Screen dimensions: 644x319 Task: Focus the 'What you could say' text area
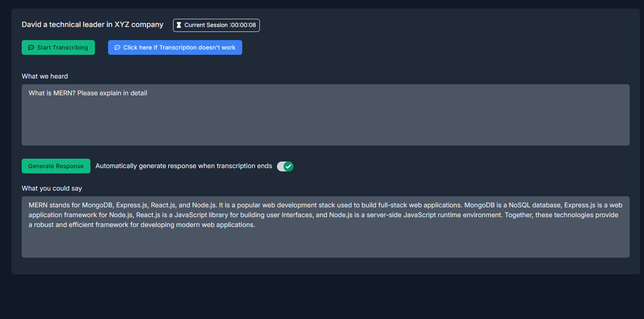click(x=326, y=227)
